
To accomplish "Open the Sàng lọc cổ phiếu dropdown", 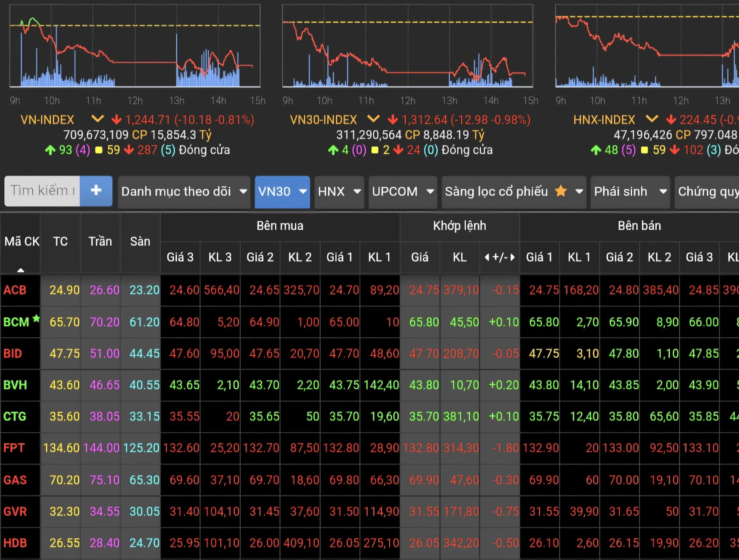I will pyautogui.click(x=514, y=192).
